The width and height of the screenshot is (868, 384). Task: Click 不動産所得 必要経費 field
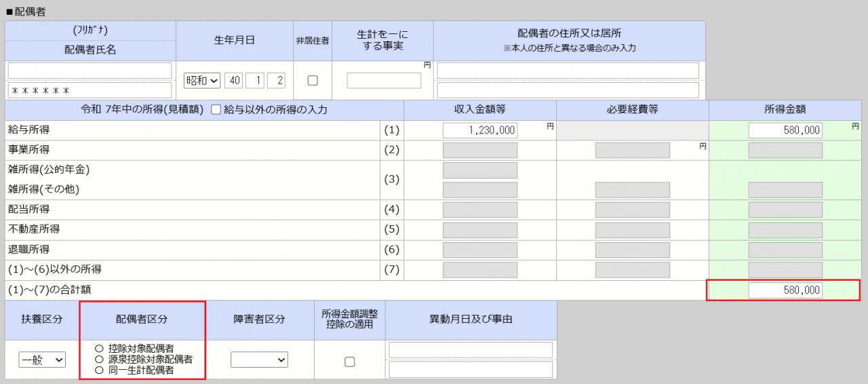(633, 230)
